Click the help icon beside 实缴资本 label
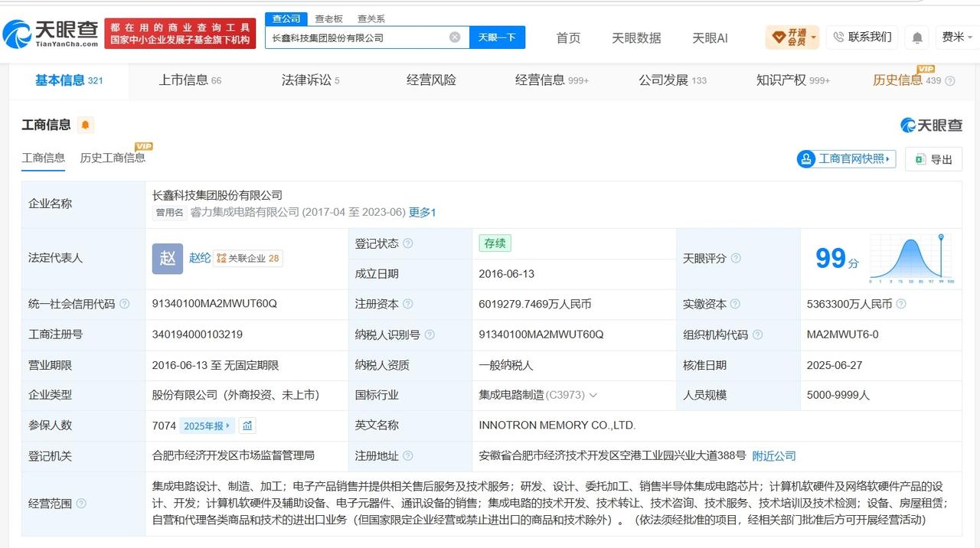 736,304
